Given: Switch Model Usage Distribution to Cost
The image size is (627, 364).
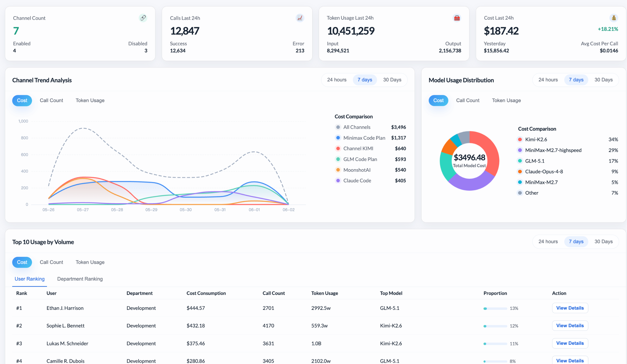Looking at the screenshot, I should click(438, 101).
